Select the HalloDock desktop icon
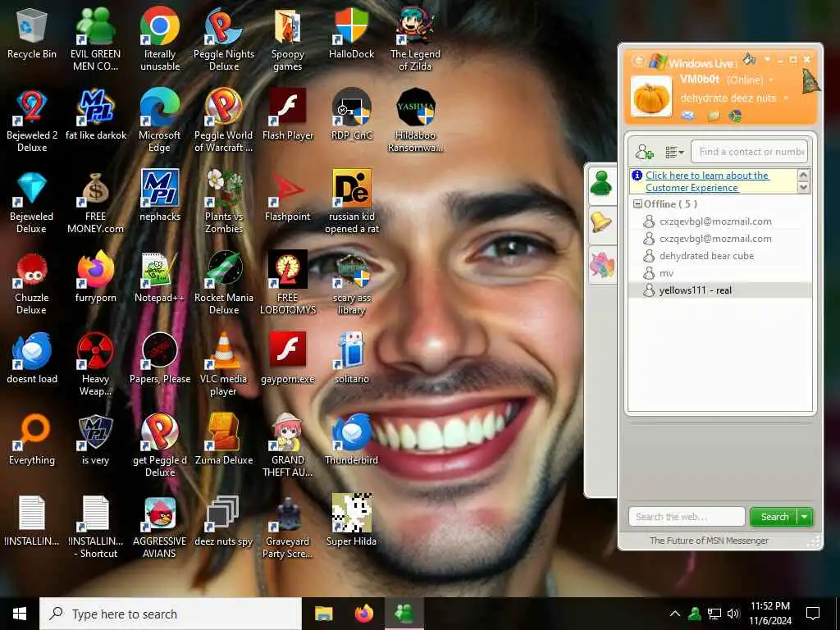Image resolution: width=840 pixels, height=630 pixels. 351,33
